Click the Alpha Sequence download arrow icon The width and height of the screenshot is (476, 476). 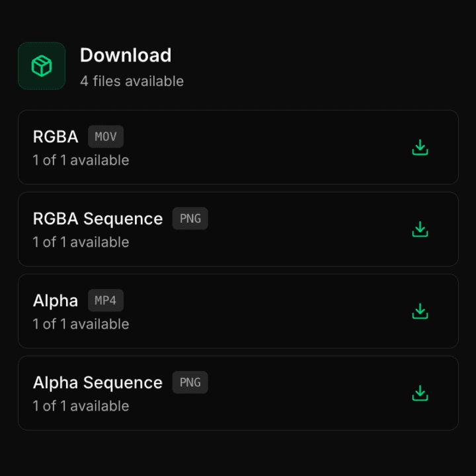point(420,393)
